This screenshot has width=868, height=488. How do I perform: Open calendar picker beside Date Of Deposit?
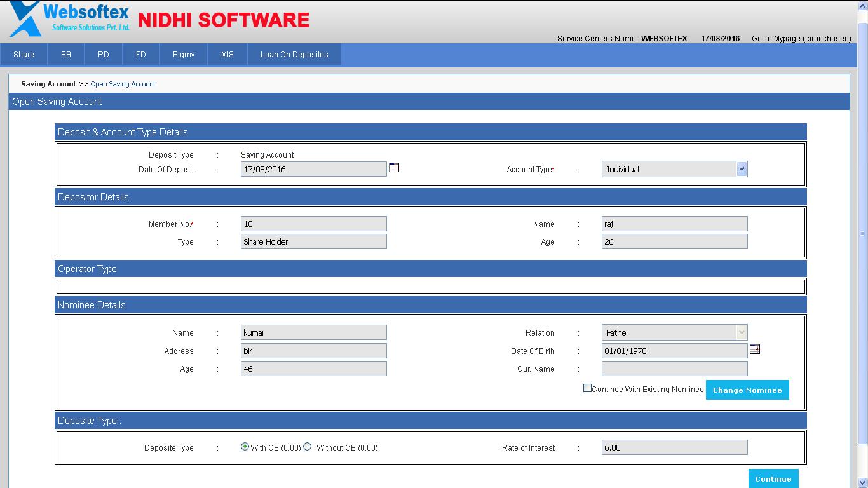click(x=394, y=167)
